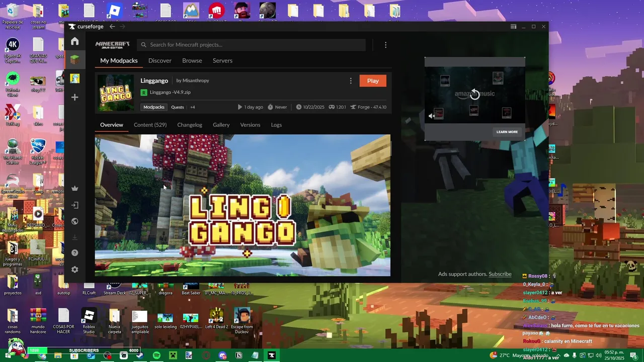Replay the Amazon Music ad video
This screenshot has height=362, width=644.
[474, 94]
